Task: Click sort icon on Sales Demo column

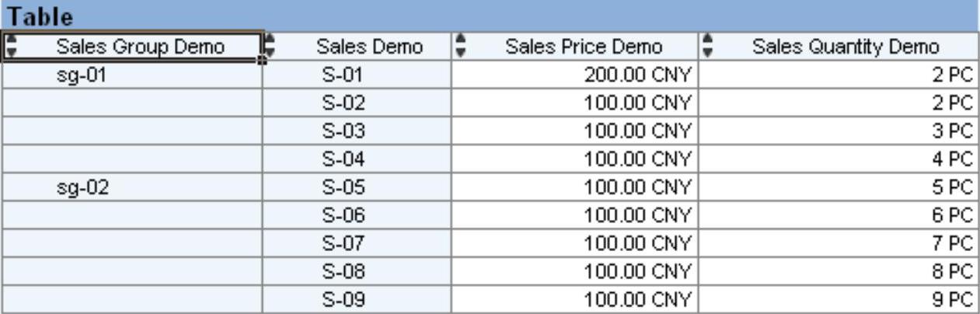Action: coord(270,47)
